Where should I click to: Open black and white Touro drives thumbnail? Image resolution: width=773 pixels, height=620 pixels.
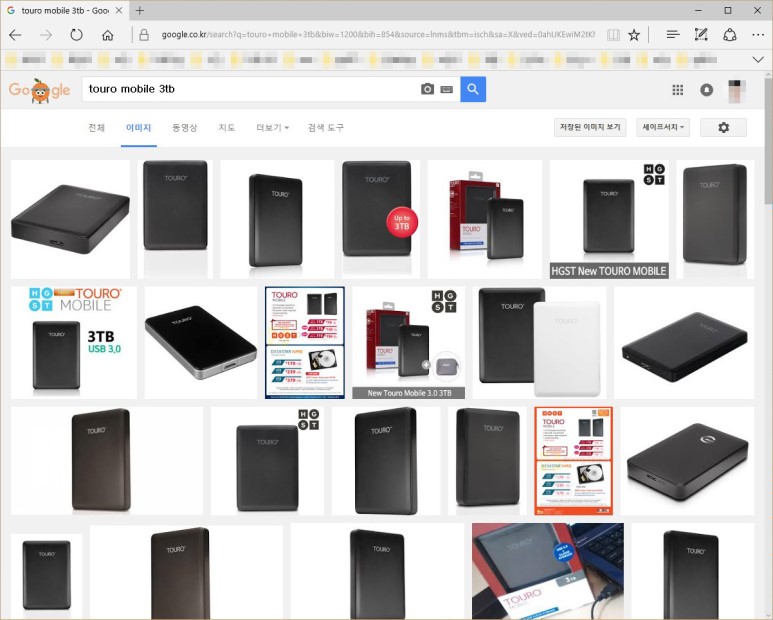point(539,343)
